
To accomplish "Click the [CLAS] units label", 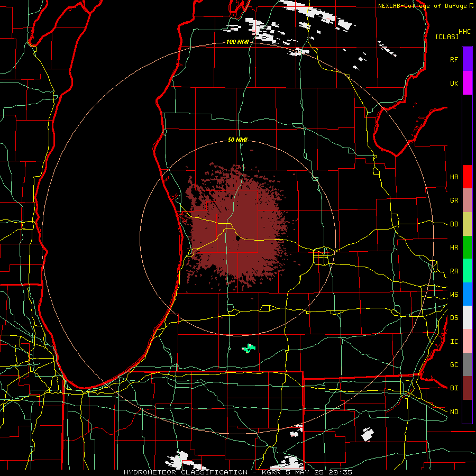I will [x=447, y=36].
